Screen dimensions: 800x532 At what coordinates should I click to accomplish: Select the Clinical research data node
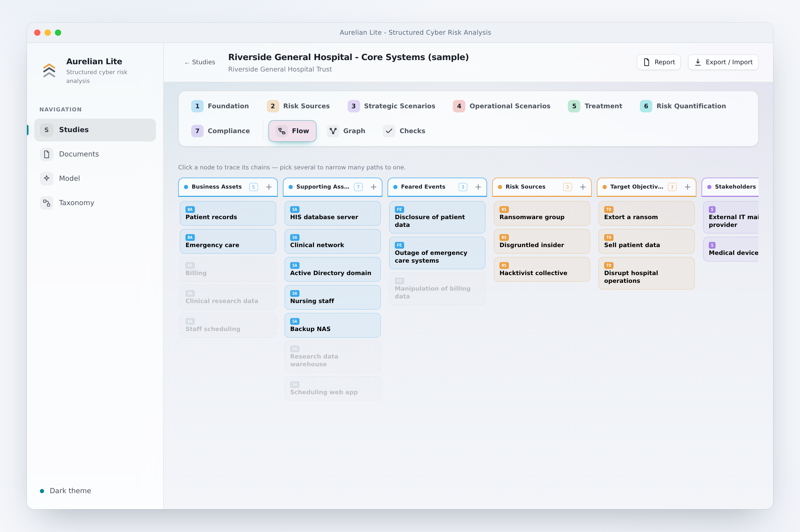pyautogui.click(x=228, y=298)
